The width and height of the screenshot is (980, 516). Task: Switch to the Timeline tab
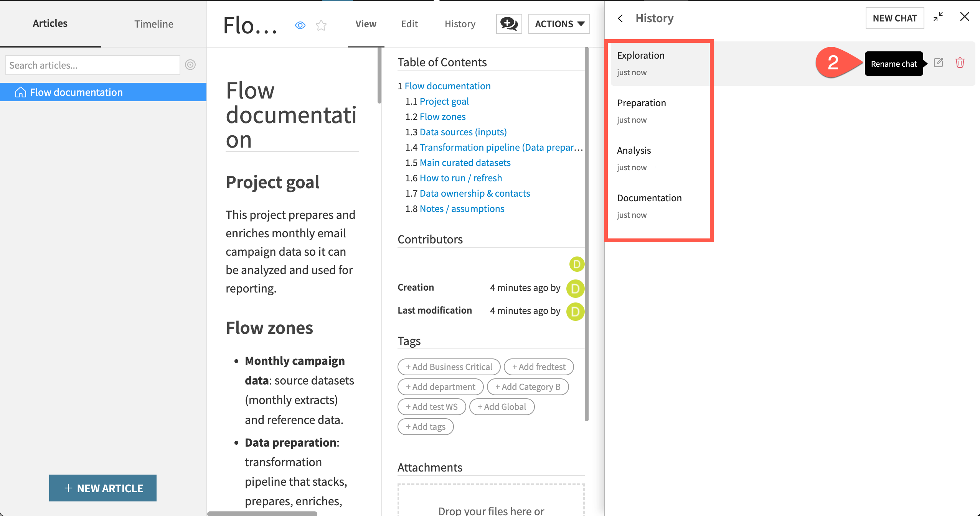point(154,24)
